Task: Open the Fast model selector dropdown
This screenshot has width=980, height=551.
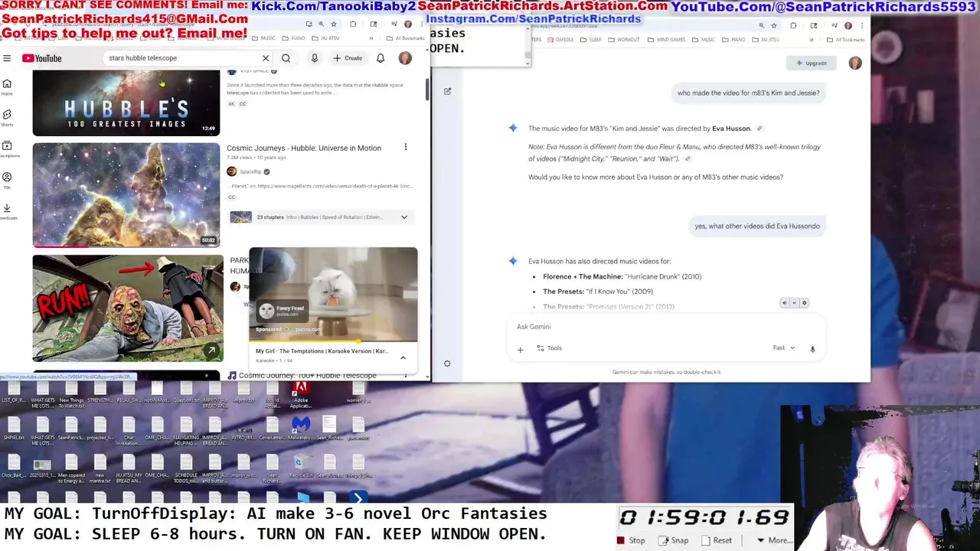Action: pyautogui.click(x=784, y=348)
